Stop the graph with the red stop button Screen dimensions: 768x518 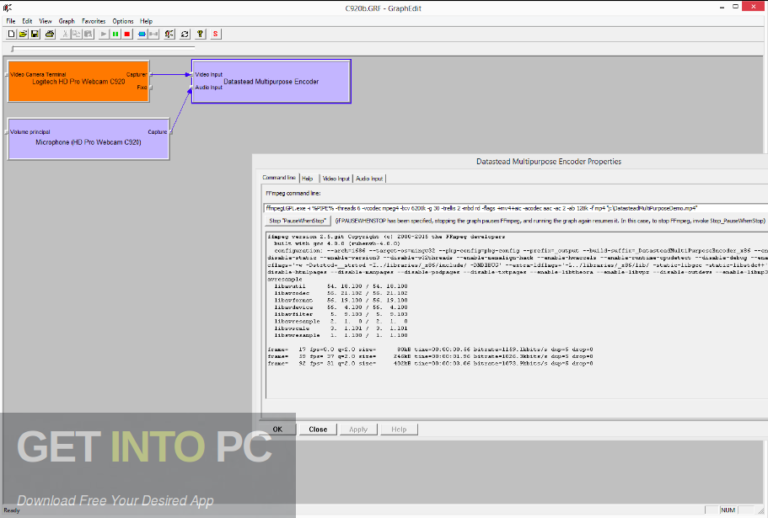127,34
